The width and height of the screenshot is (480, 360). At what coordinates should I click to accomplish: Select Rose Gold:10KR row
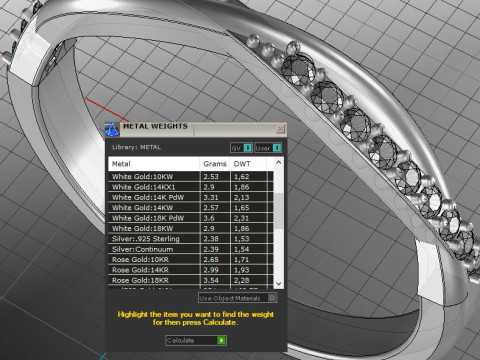click(x=191, y=259)
